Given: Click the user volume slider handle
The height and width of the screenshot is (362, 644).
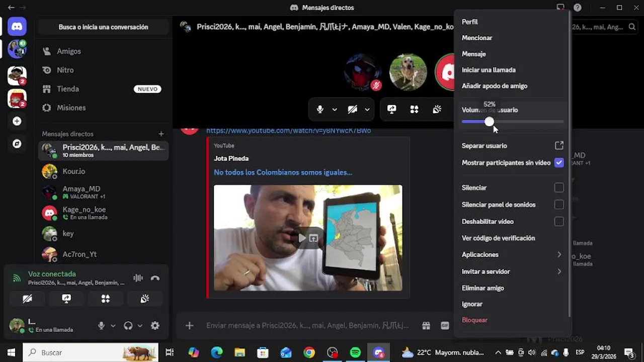Looking at the screenshot, I should pos(489,122).
